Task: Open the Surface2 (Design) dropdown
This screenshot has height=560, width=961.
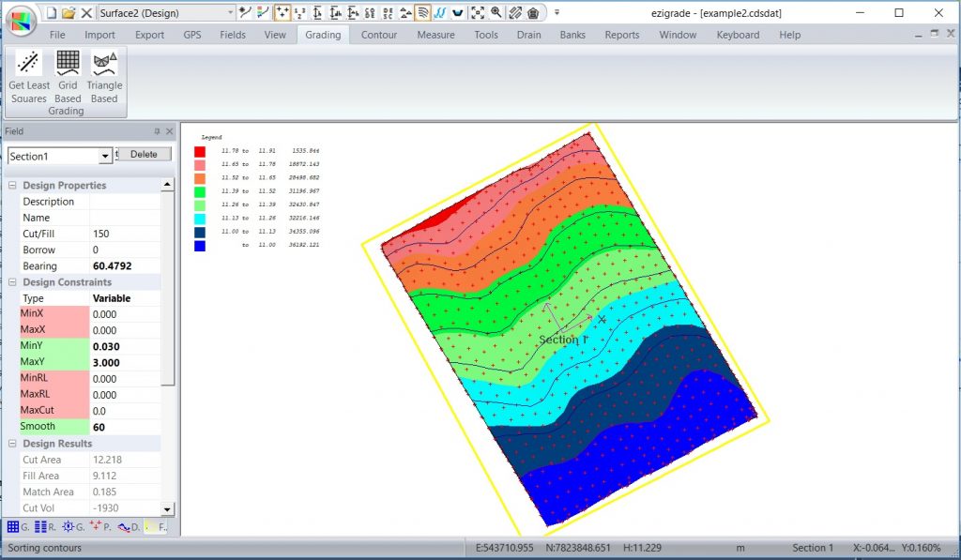Action: pos(229,13)
